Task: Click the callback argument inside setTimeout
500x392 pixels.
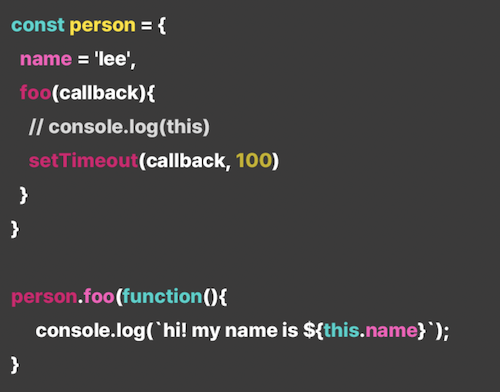Action: tap(185, 161)
